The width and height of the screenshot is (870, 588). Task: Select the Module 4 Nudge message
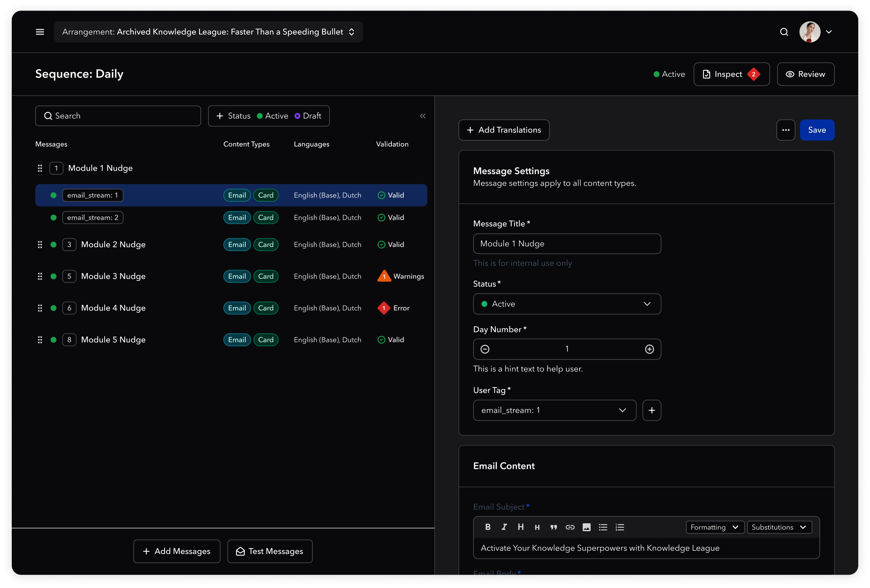113,308
